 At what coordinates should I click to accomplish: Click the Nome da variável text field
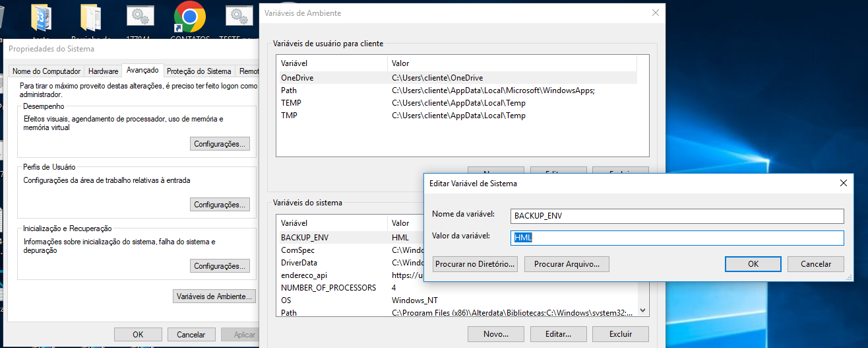[x=677, y=216]
